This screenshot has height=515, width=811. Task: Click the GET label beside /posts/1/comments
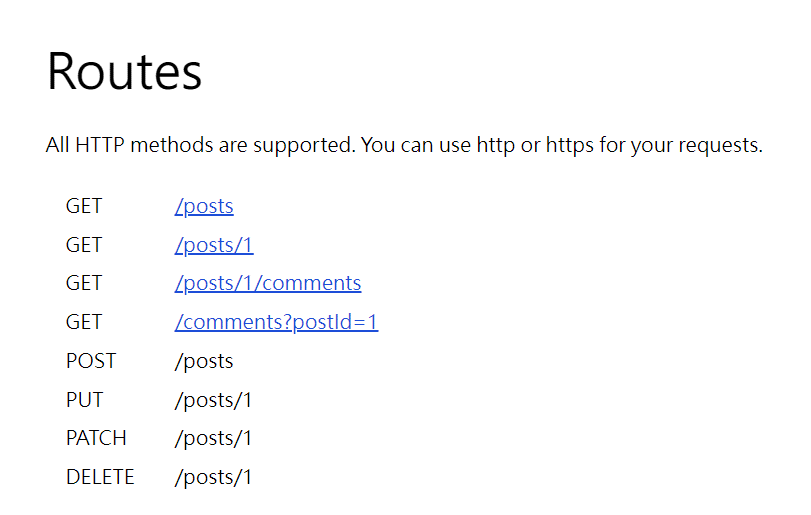84,283
